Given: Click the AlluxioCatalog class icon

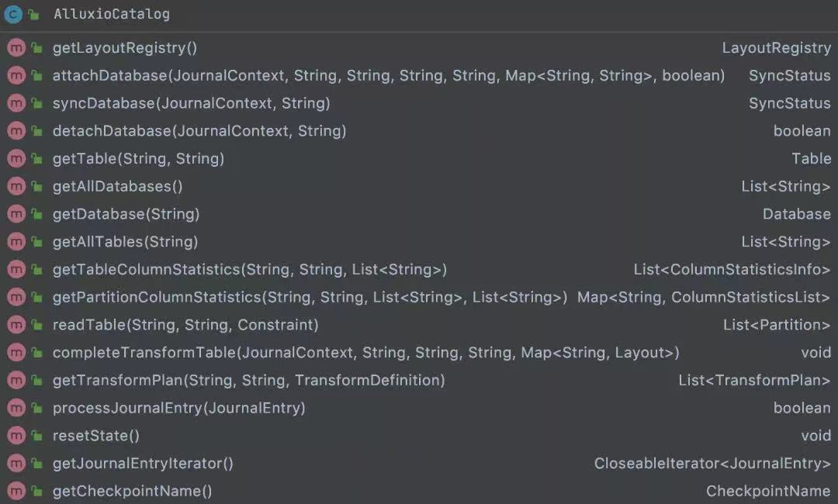Looking at the screenshot, I should tap(13, 14).
